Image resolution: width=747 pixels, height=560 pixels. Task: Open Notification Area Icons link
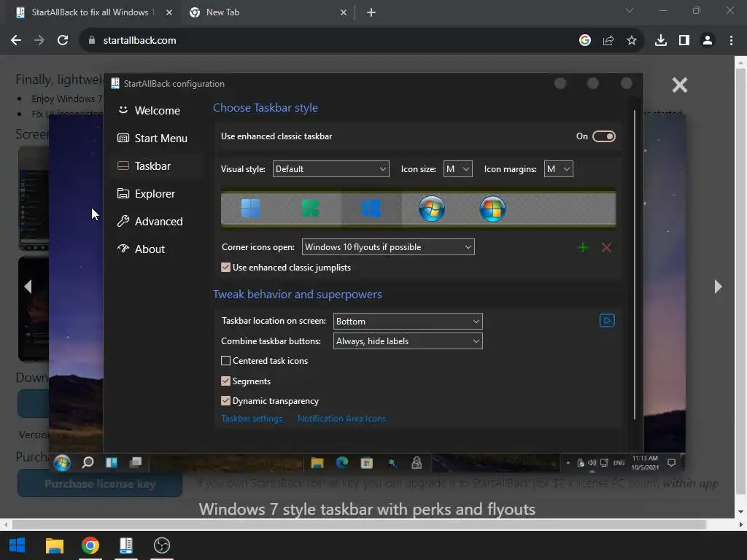pyautogui.click(x=341, y=419)
